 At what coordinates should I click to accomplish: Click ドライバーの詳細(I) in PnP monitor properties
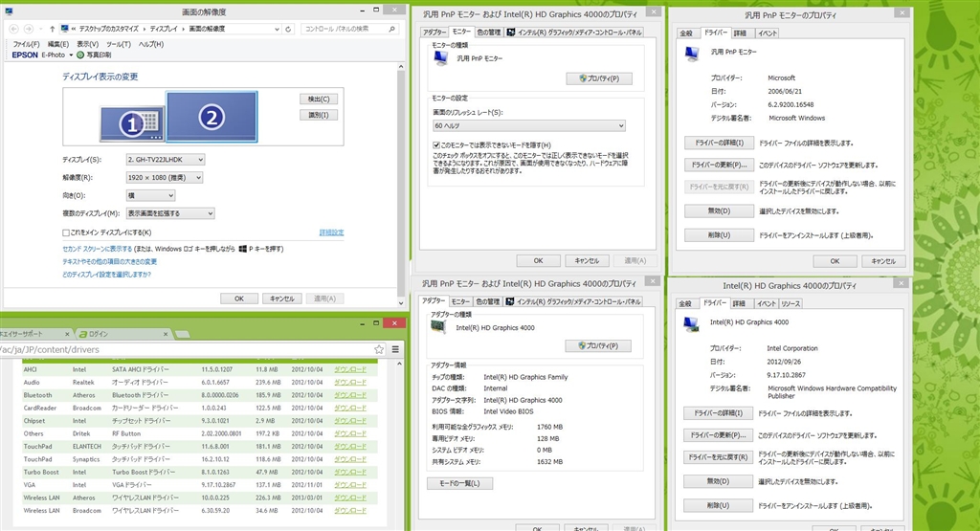coord(719,143)
